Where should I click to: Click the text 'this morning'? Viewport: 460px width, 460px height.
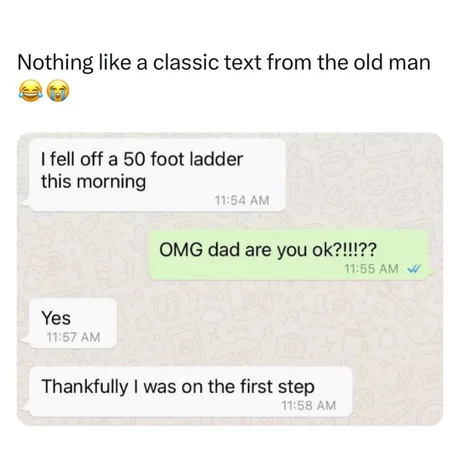[93, 182]
